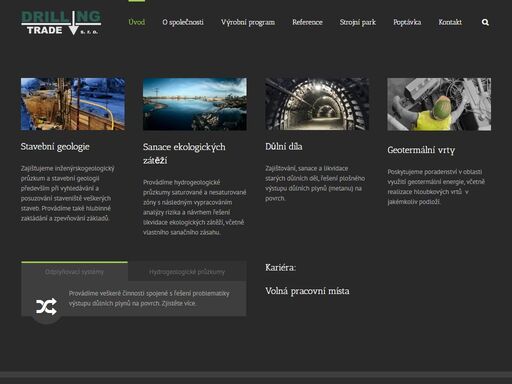Viewport: 512px width, 384px height.
Task: Open mine tunnel photo thumbnail
Action: pyautogui.click(x=317, y=104)
